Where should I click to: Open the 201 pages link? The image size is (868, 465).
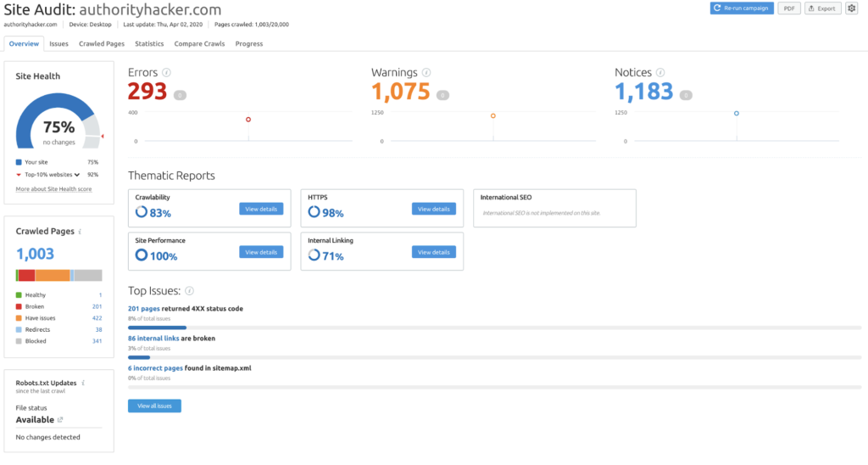144,309
